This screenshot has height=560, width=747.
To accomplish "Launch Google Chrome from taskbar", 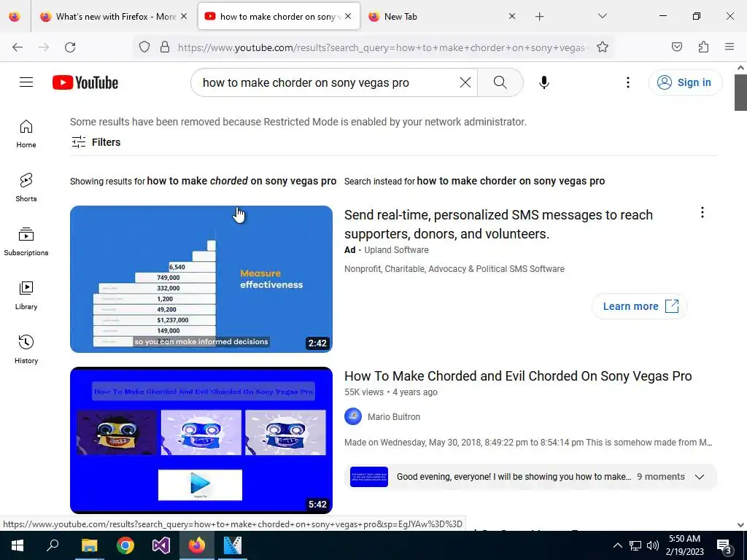I will pyautogui.click(x=125, y=545).
